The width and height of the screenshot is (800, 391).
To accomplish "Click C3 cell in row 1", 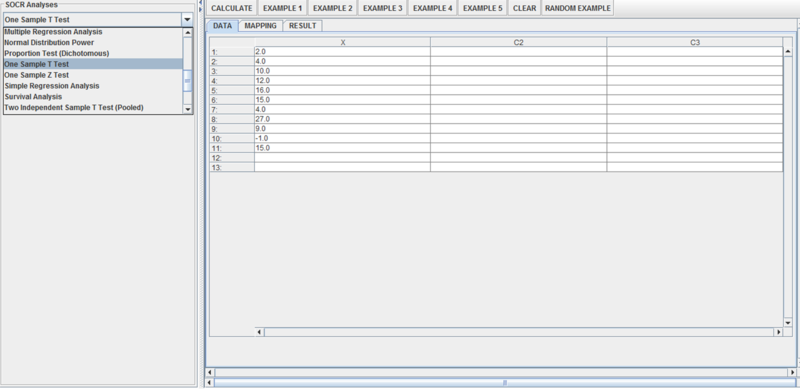I will [695, 52].
